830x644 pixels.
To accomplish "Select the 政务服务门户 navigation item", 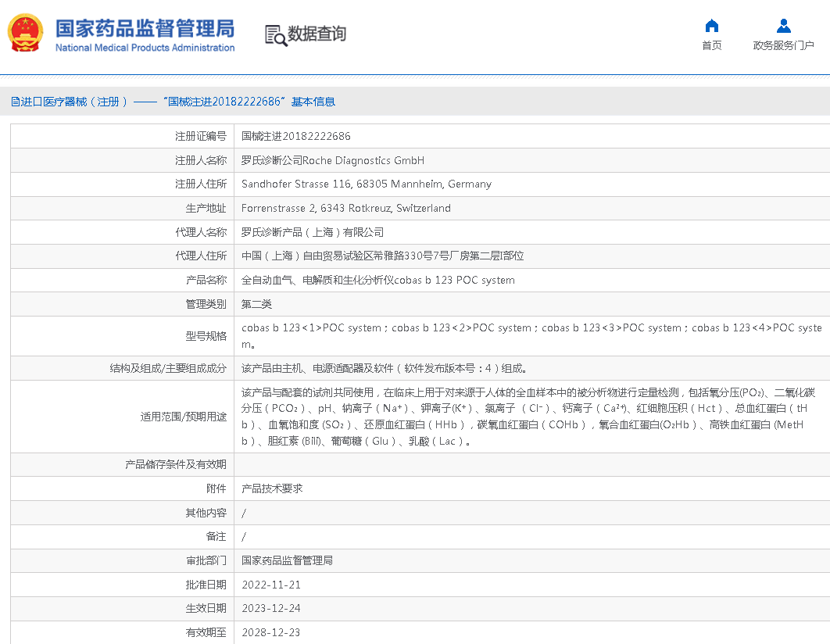I will pyautogui.click(x=784, y=45).
